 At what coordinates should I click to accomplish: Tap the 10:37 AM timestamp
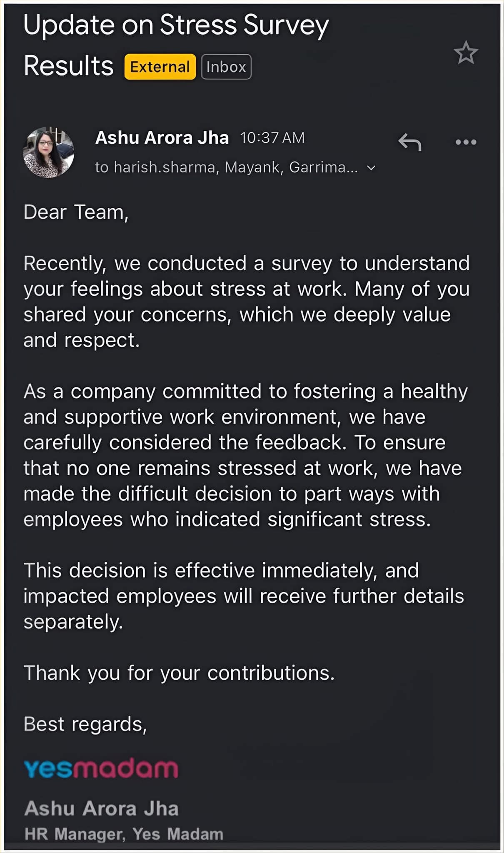click(x=272, y=138)
